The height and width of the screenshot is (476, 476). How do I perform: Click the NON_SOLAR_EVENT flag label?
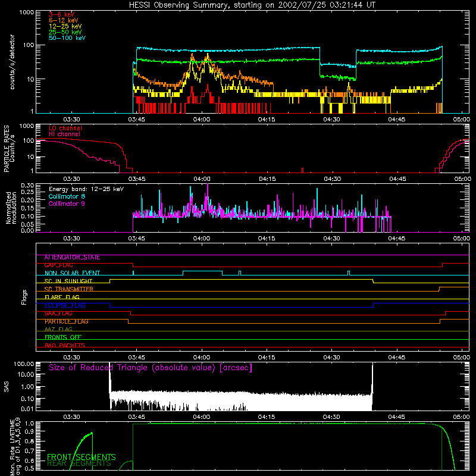tap(72, 273)
